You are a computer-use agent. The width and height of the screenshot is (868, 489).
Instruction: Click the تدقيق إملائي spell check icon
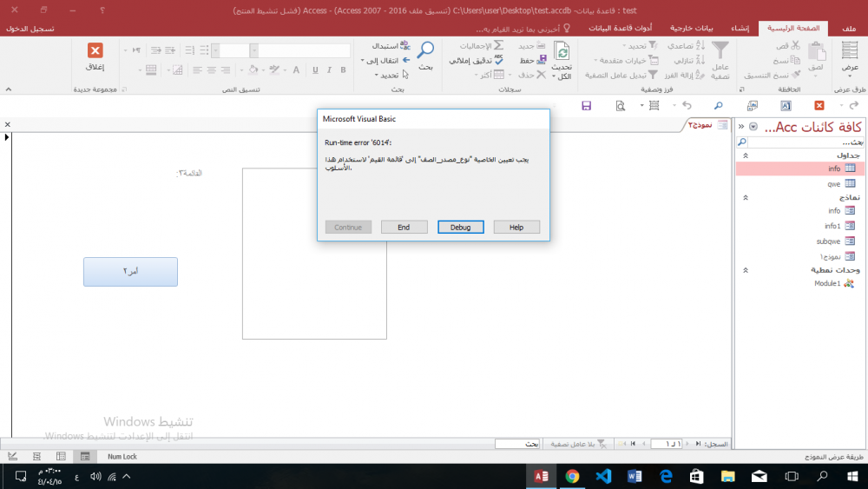coord(499,60)
